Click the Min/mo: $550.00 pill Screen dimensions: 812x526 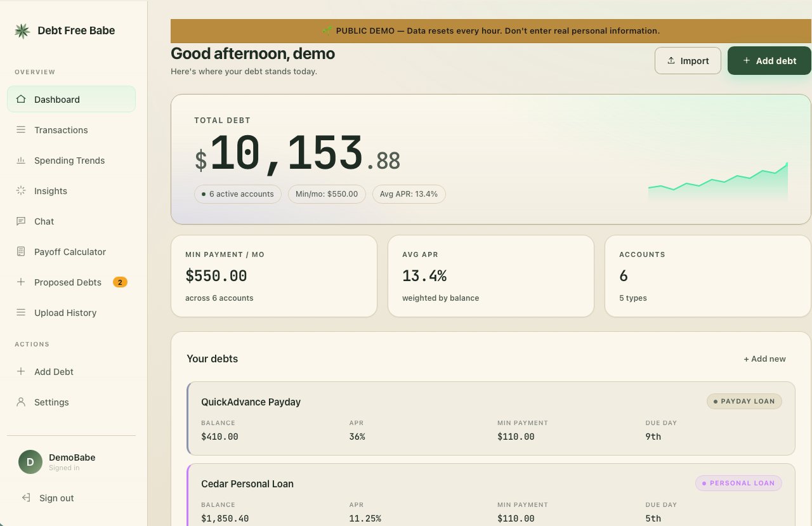(327, 194)
